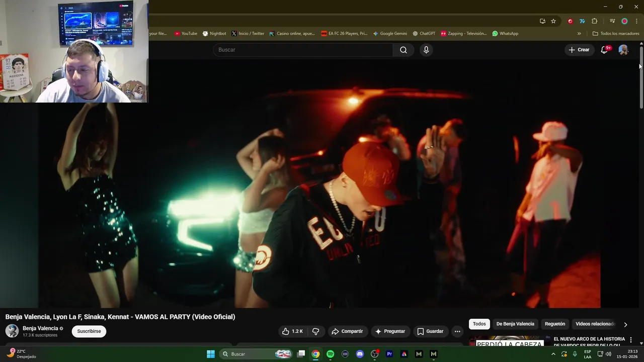Screen dimensions: 644x362
Task: Open the Inicio / Twitter bookmark
Action: (248, 34)
